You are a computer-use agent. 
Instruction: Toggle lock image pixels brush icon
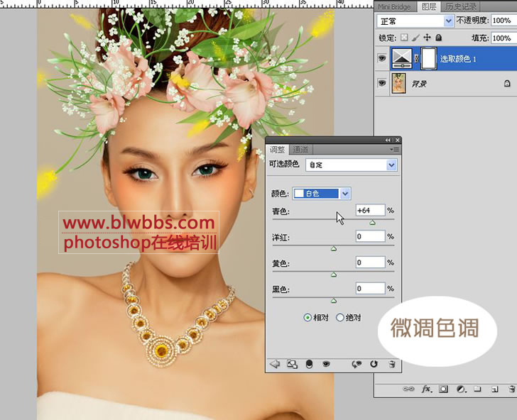coord(415,38)
